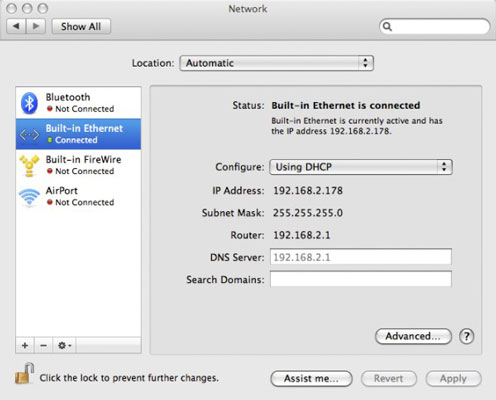Select the Built-in FireWire icon
496x400 pixels.
(29, 166)
